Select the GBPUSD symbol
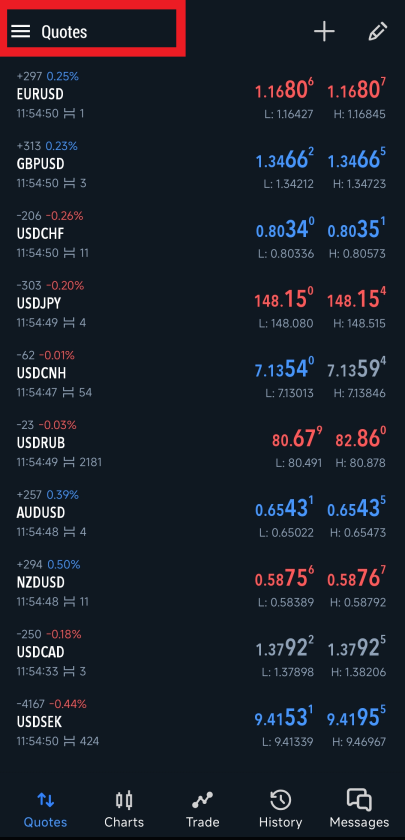405x840 pixels. pyautogui.click(x=40, y=163)
